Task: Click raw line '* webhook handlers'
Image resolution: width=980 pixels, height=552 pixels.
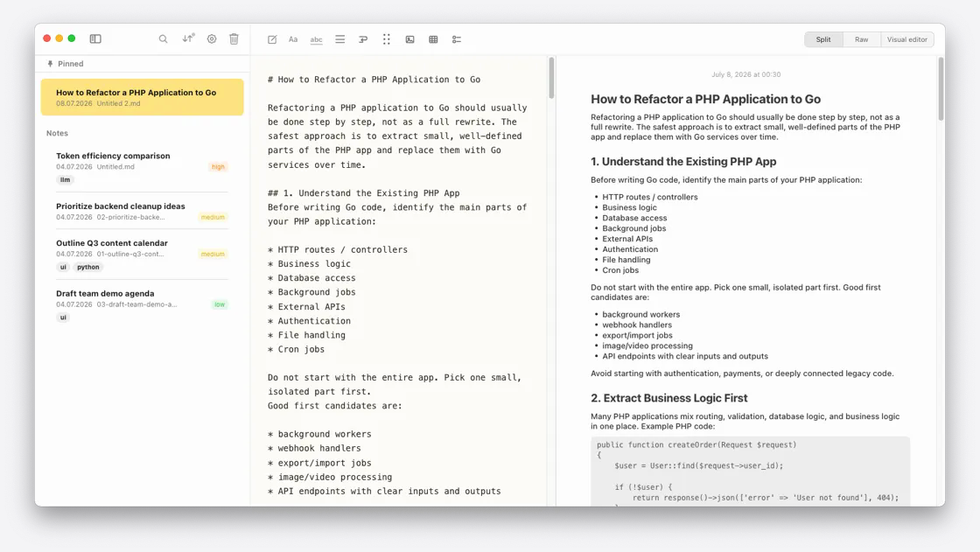Action: pos(314,448)
